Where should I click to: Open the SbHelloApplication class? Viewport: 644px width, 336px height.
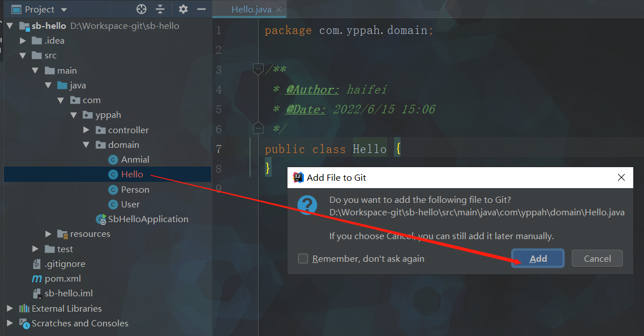[148, 219]
